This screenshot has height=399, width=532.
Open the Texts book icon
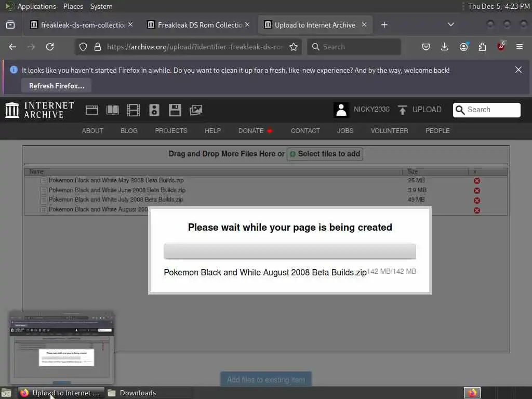(x=113, y=110)
